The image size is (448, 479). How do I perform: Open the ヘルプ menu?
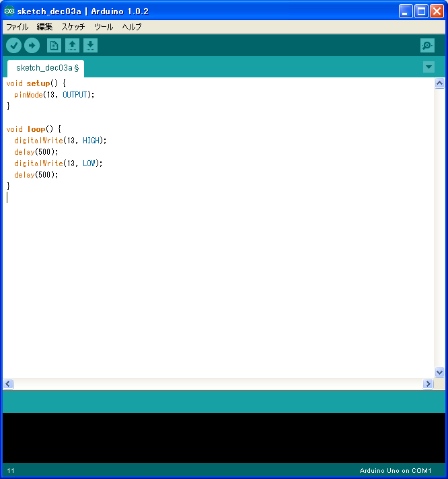(132, 28)
